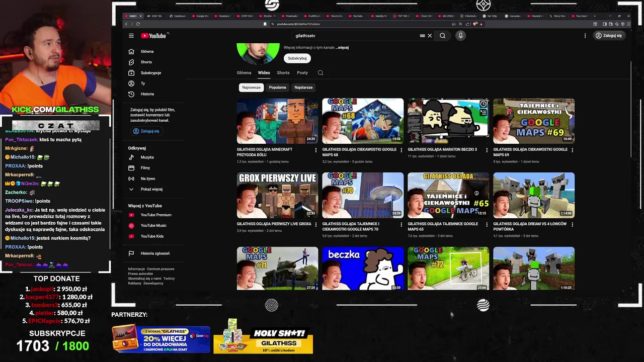Click the bookmark icon in address bar
The width and height of the screenshot is (644, 362).
(x=265, y=24)
